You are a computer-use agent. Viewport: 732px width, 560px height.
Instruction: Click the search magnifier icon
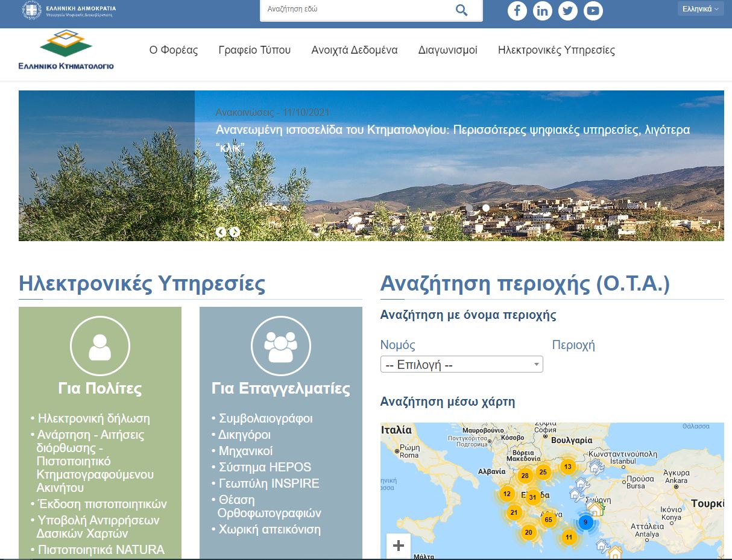click(461, 10)
